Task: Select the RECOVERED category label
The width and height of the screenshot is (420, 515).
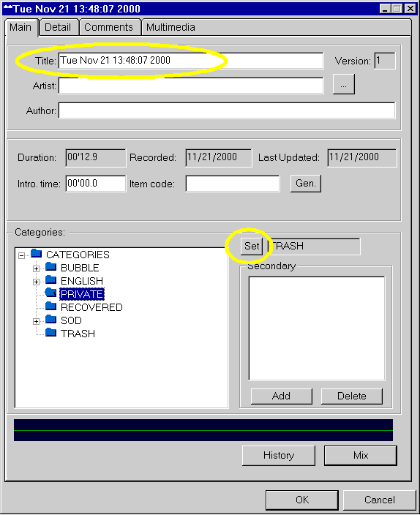Action: (x=91, y=307)
